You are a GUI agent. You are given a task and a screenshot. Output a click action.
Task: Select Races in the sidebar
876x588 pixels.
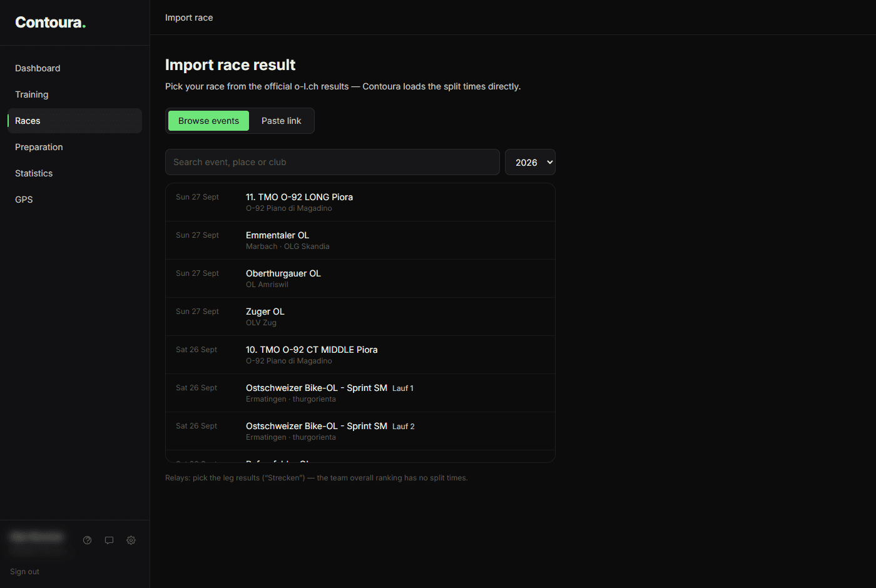click(74, 121)
